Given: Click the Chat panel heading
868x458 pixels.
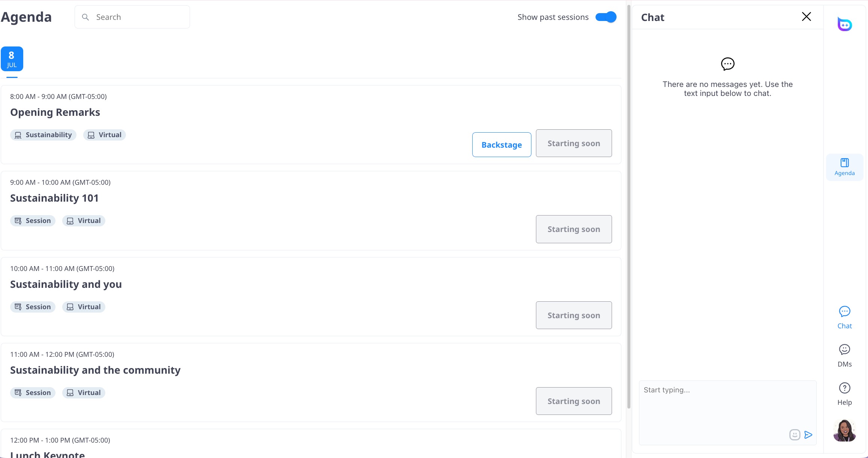Looking at the screenshot, I should click(x=652, y=18).
